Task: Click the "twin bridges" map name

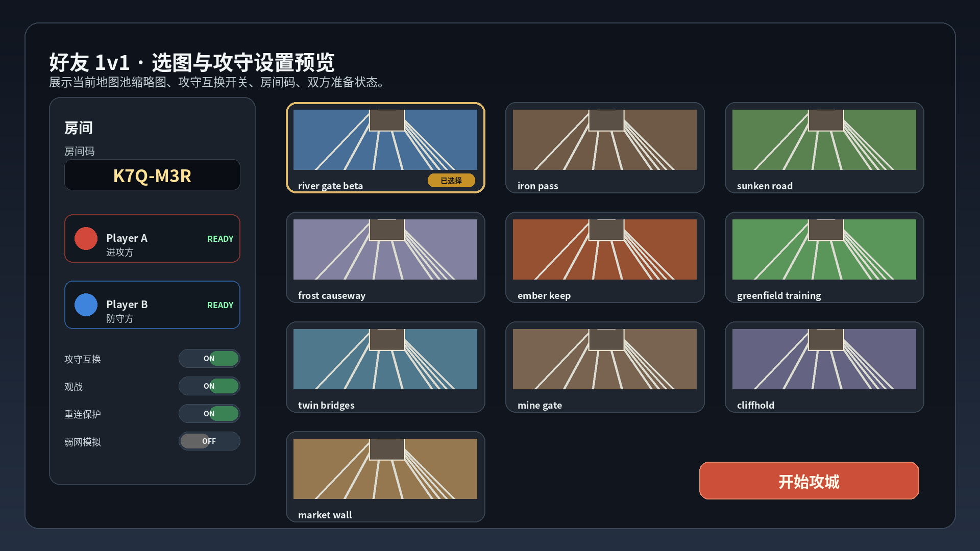Action: pos(326,406)
